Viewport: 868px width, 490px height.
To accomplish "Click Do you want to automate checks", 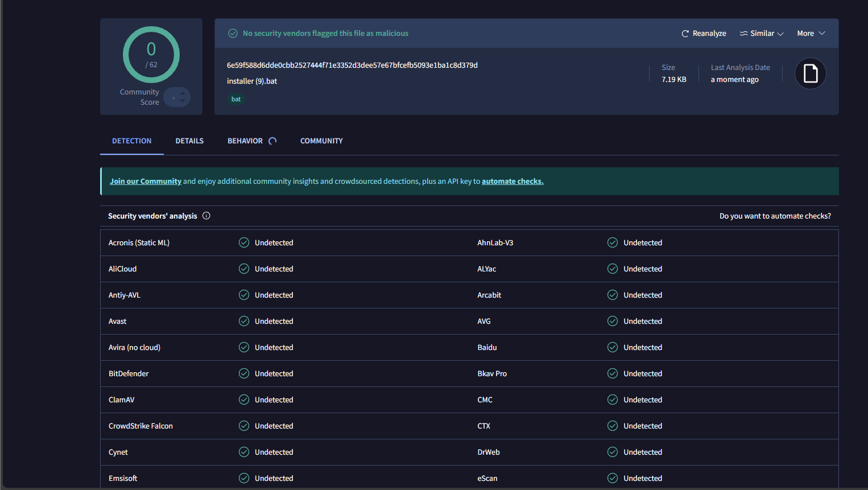I will (x=775, y=216).
